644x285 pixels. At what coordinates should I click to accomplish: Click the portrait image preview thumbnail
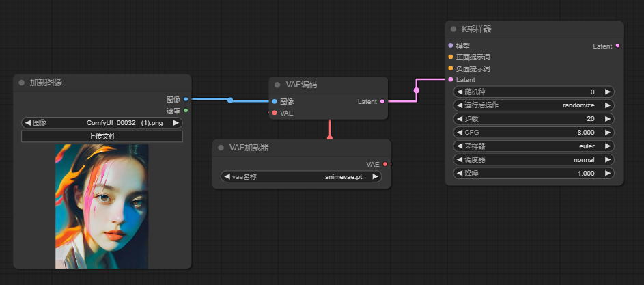pyautogui.click(x=102, y=206)
